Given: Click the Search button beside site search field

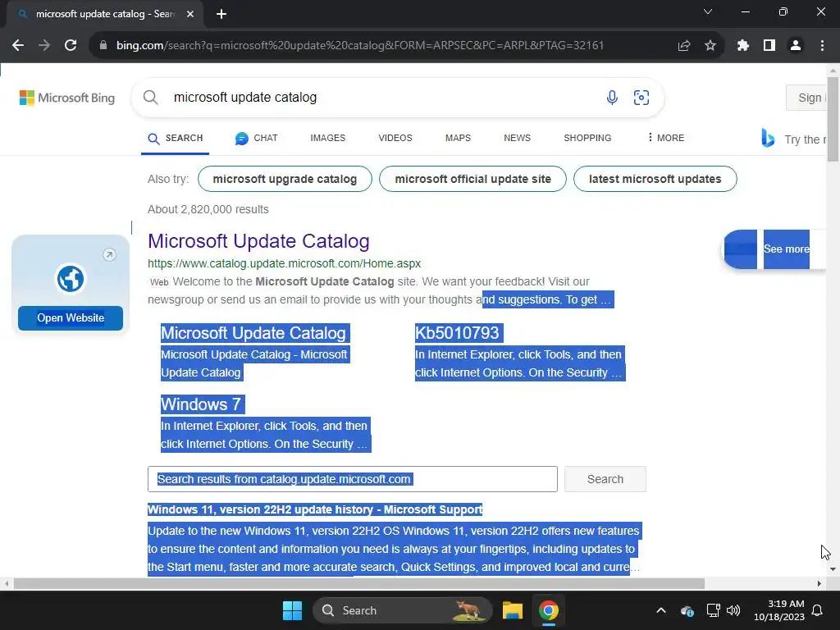Looking at the screenshot, I should [x=605, y=479].
